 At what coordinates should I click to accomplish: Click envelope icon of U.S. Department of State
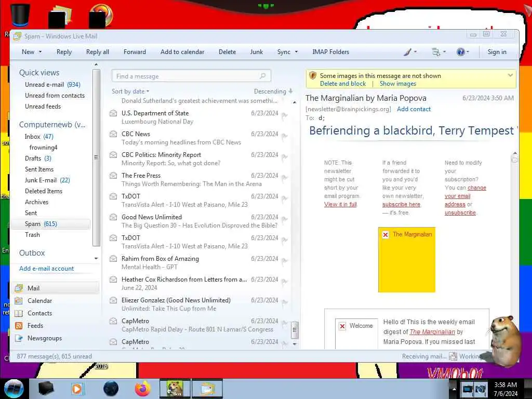113,113
